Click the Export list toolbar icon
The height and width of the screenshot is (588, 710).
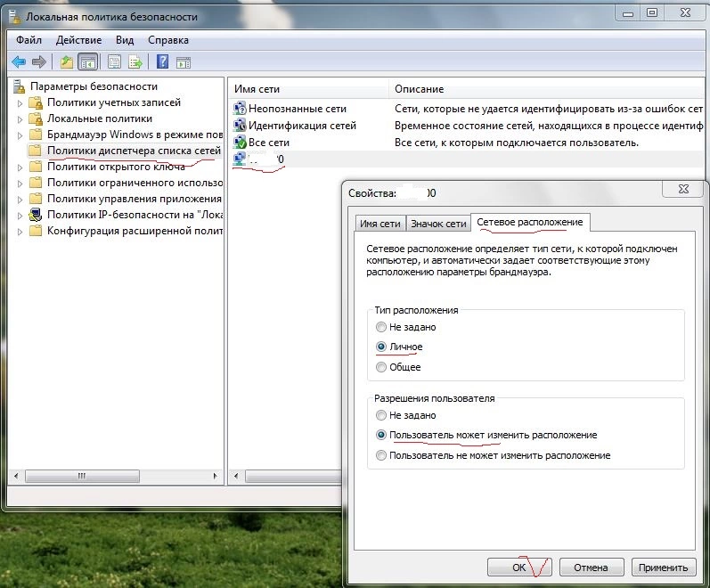tap(135, 61)
